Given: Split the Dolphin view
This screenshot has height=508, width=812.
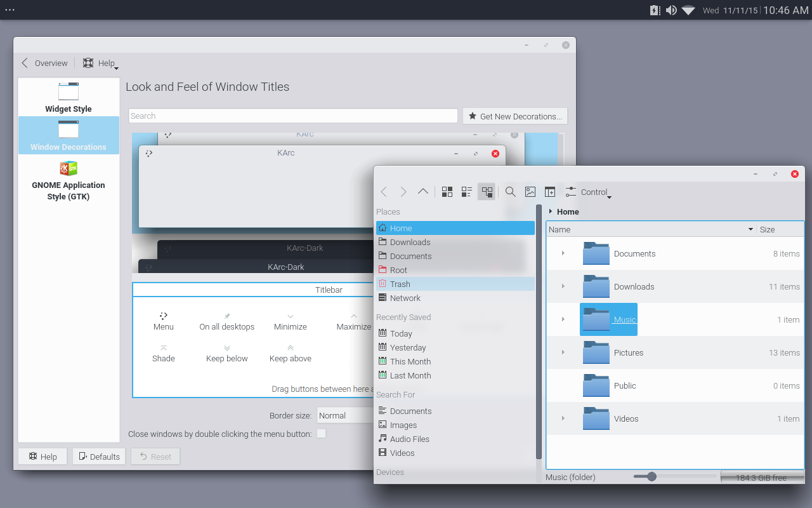Looking at the screenshot, I should pyautogui.click(x=550, y=192).
